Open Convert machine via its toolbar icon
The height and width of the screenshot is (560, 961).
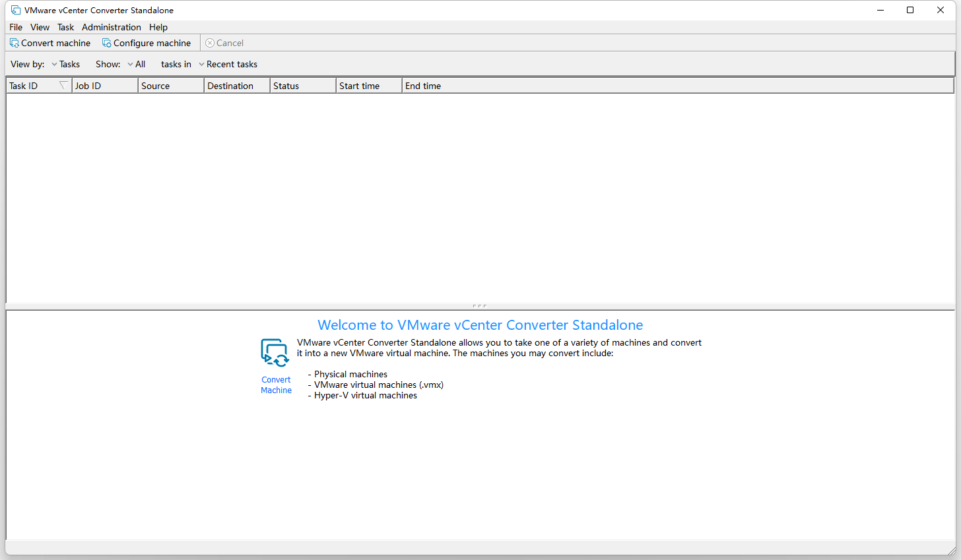[14, 42]
